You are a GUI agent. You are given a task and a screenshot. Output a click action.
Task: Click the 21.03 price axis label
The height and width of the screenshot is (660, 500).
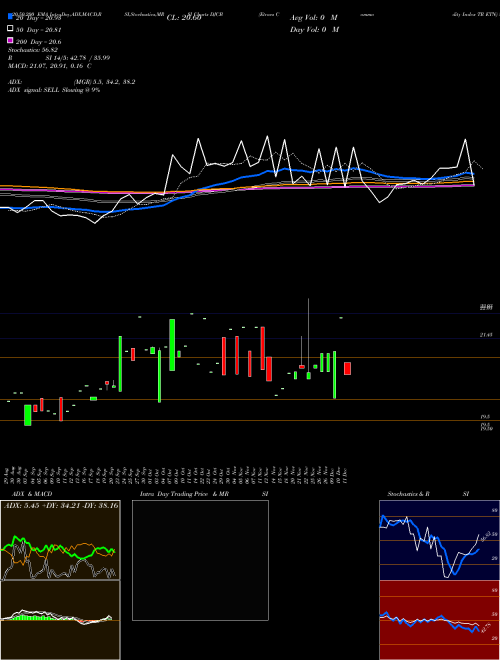tap(486, 335)
